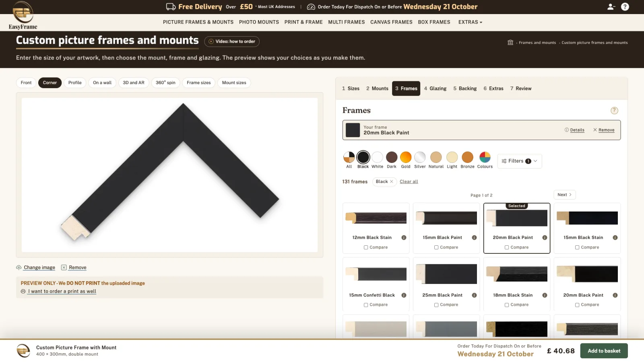Screen dimensions: 644x362
Task: Click the Remove image box icon
Action: (x=64, y=267)
